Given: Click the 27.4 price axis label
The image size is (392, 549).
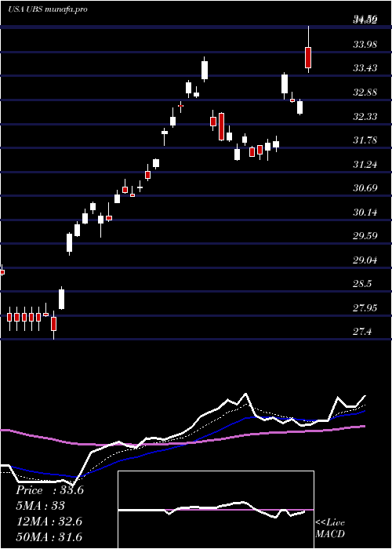Looking at the screenshot, I should (363, 332).
